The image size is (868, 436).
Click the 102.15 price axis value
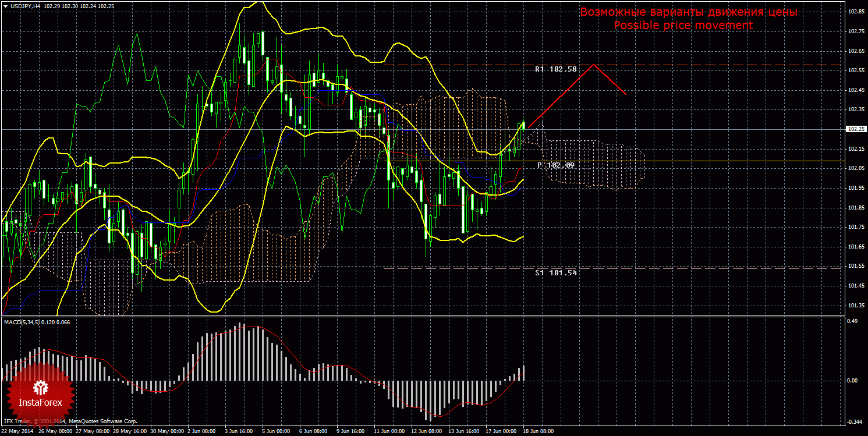pos(855,149)
